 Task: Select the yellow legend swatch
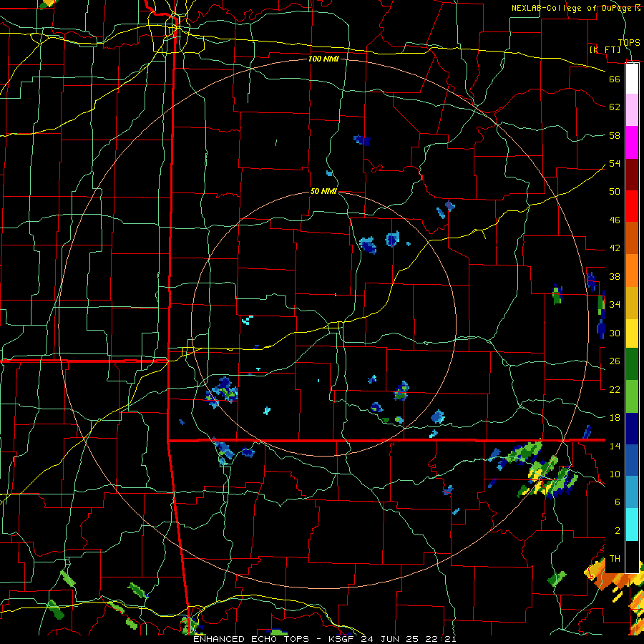coord(632,333)
